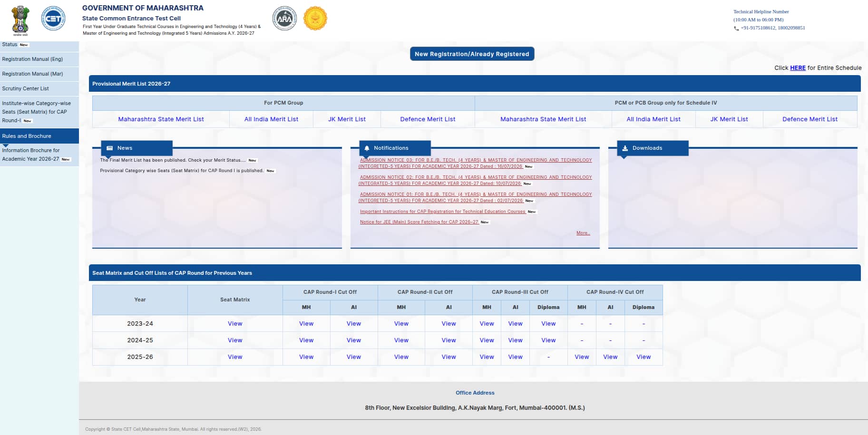View 2023-24 CAP Round-I MH cut off
Viewport: 868px width, 435px height.
(306, 324)
